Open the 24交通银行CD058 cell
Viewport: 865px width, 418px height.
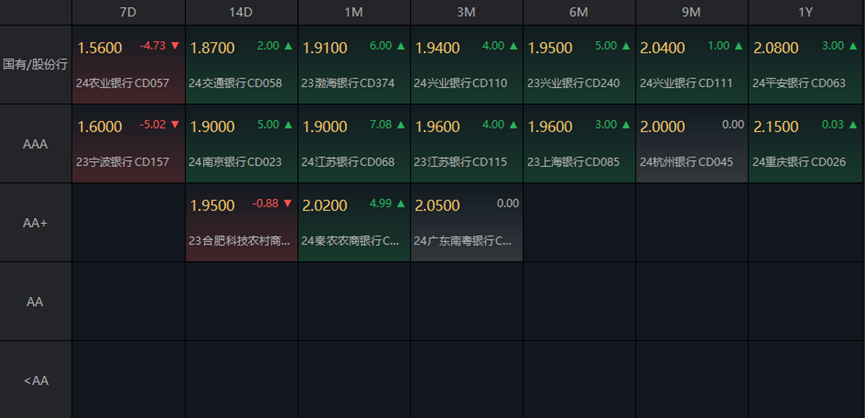click(x=242, y=65)
